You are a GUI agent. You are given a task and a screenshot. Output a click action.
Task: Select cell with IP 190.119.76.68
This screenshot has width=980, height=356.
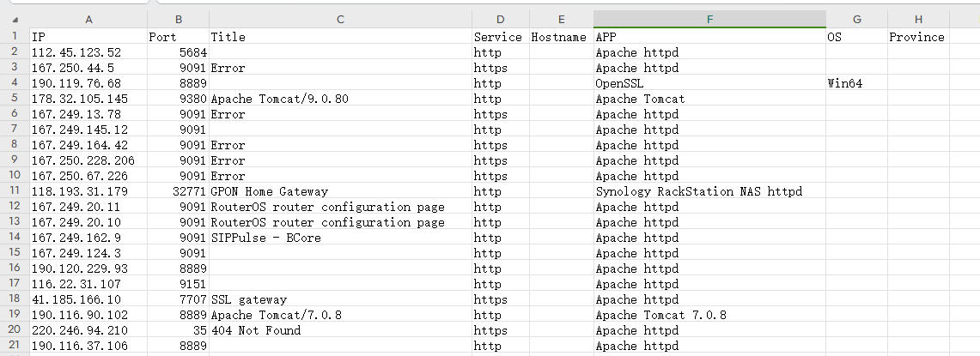point(88,83)
